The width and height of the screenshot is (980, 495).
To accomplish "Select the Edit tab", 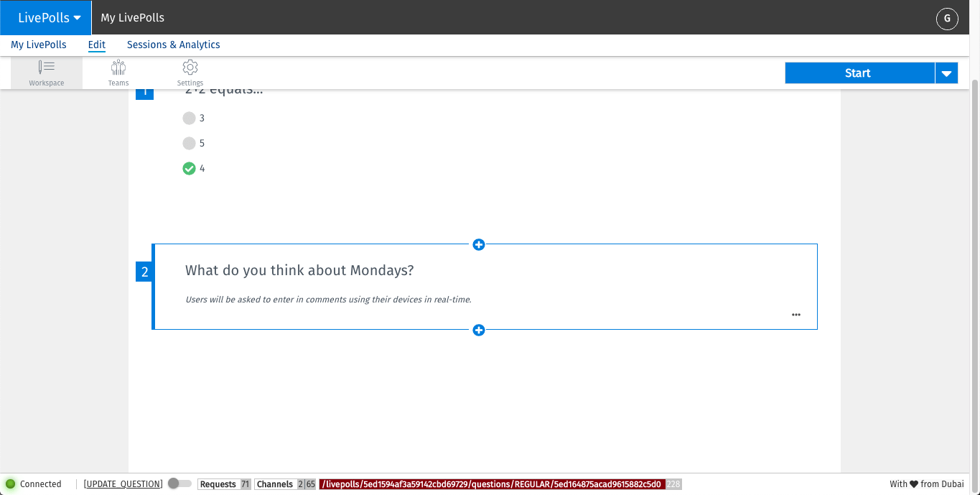I will 97,45.
